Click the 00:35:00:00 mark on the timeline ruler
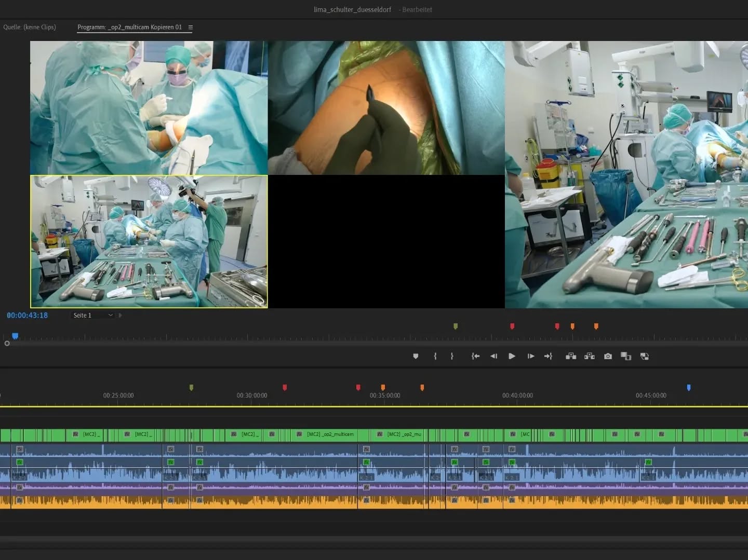Image resolution: width=748 pixels, height=560 pixels. point(385,395)
